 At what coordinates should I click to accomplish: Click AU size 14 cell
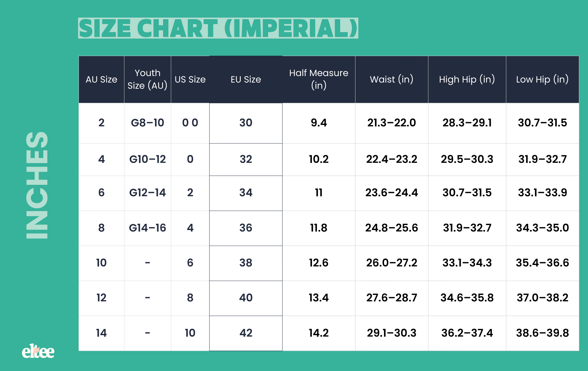102,333
